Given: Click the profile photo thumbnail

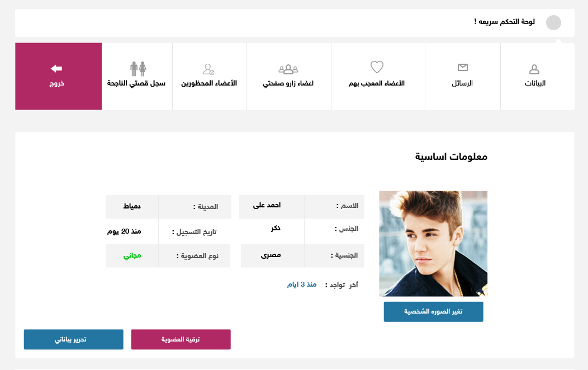Looking at the screenshot, I should pyautogui.click(x=433, y=244).
